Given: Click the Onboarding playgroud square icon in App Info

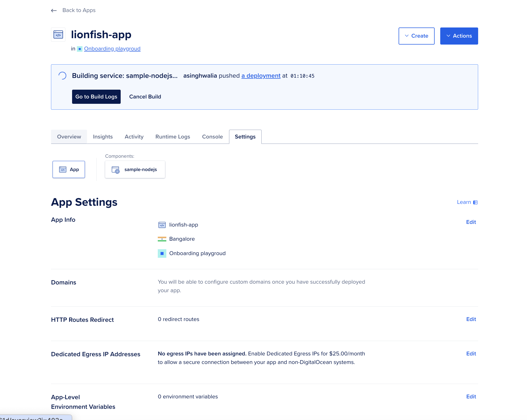Looking at the screenshot, I should click(162, 253).
